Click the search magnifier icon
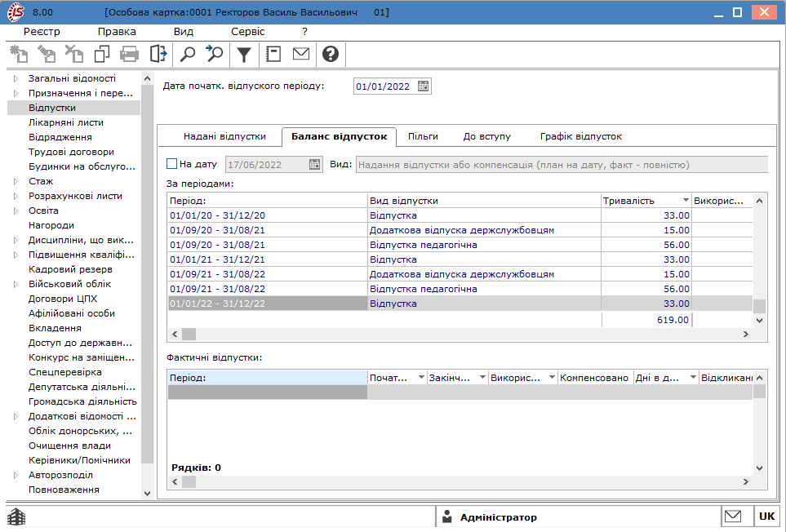The height and width of the screenshot is (532, 786). pyautogui.click(x=188, y=54)
